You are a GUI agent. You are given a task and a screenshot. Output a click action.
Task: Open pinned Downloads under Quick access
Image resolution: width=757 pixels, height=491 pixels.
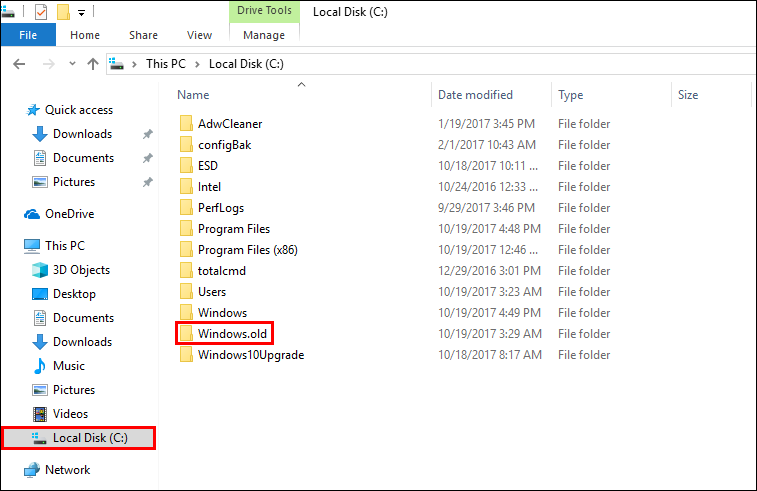pyautogui.click(x=82, y=134)
